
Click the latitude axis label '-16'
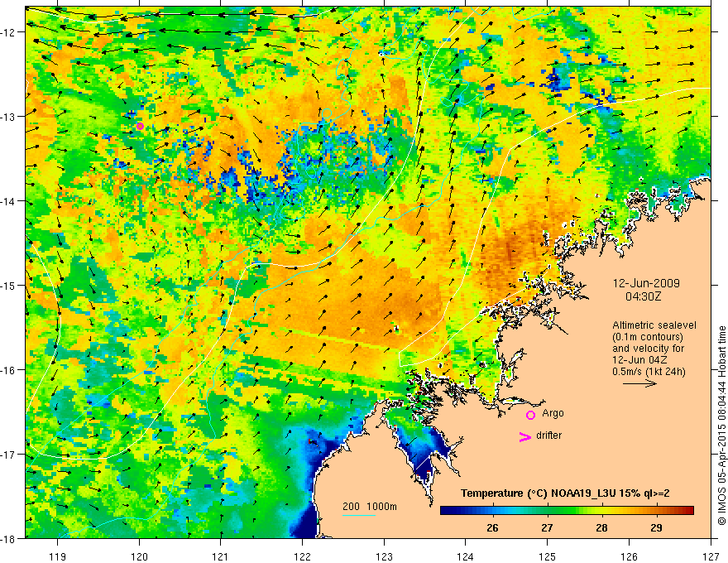pos(9,370)
